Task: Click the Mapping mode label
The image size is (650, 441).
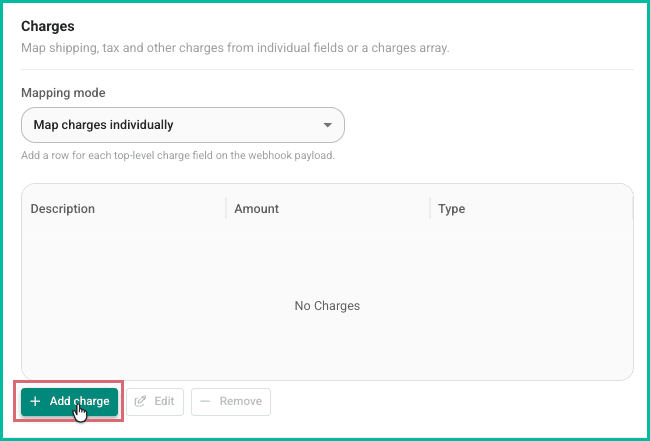Action: [x=63, y=93]
